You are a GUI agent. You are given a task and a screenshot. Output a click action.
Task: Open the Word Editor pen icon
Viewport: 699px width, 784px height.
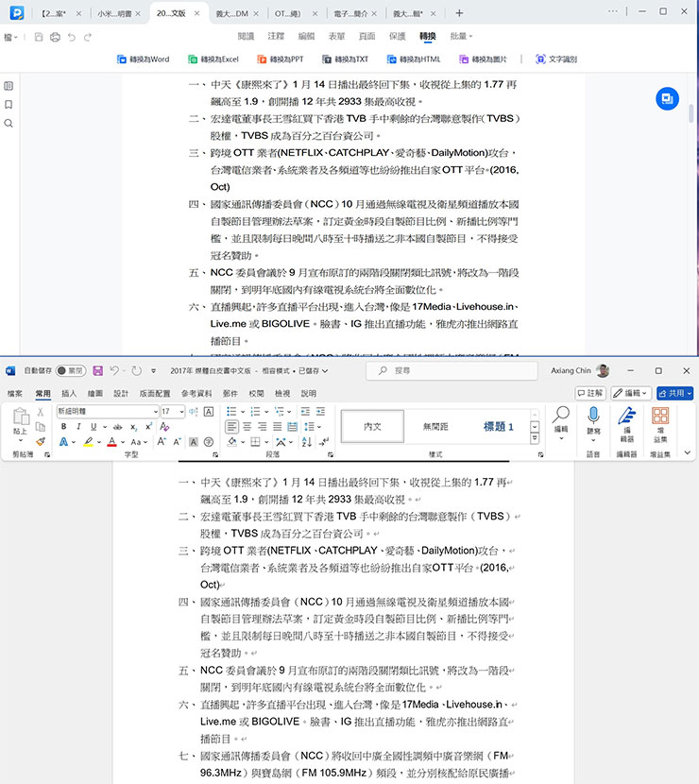coord(626,416)
